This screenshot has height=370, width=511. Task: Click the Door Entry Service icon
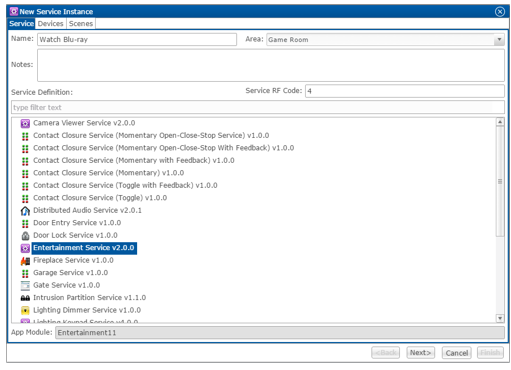(25, 224)
